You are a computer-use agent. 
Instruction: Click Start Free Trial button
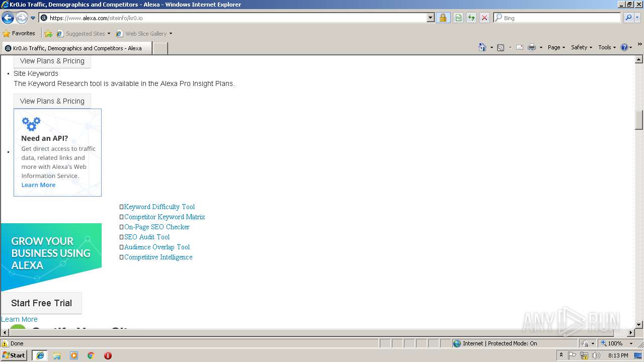coord(41,303)
